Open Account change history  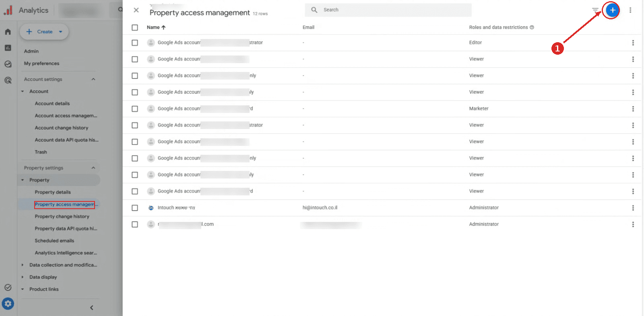tap(62, 128)
